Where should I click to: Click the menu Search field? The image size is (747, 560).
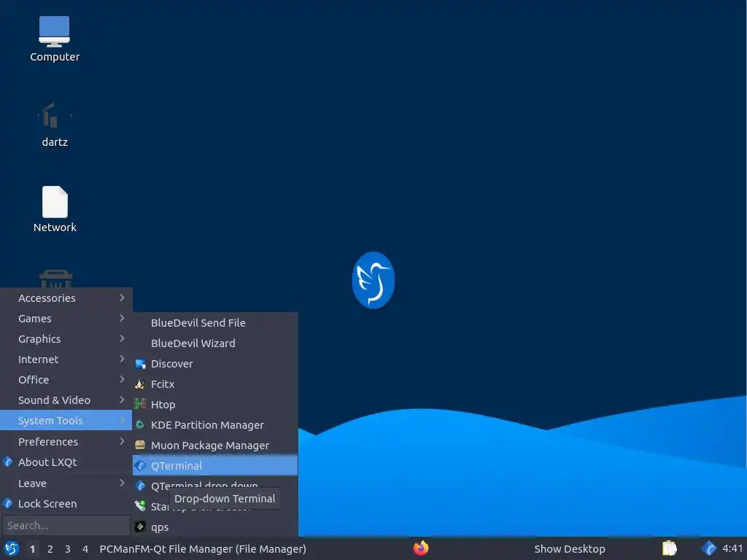(66, 525)
